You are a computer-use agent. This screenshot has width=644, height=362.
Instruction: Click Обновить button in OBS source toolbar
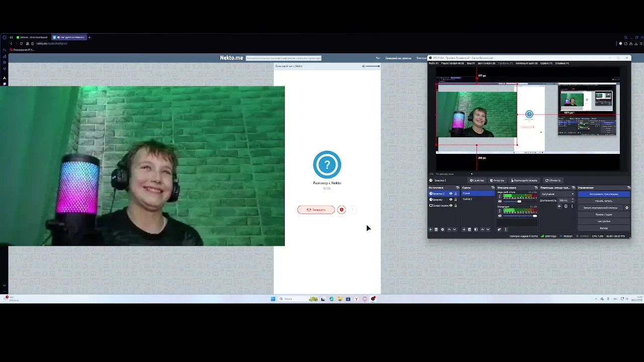pyautogui.click(x=553, y=180)
